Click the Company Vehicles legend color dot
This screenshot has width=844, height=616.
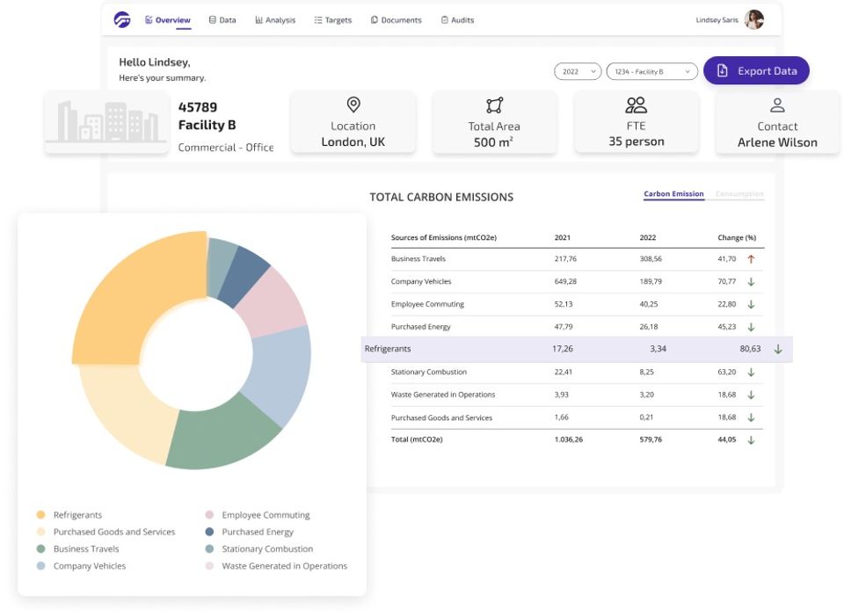41,566
